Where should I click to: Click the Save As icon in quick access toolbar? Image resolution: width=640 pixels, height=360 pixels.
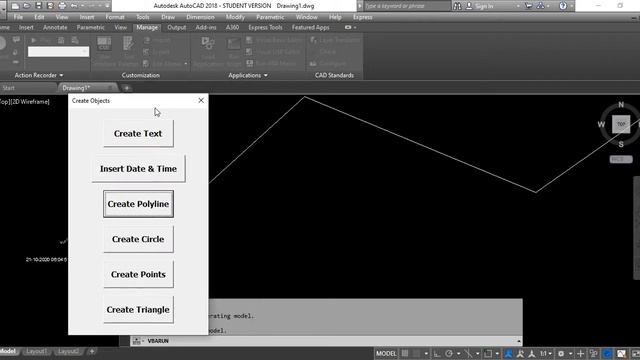click(x=50, y=6)
